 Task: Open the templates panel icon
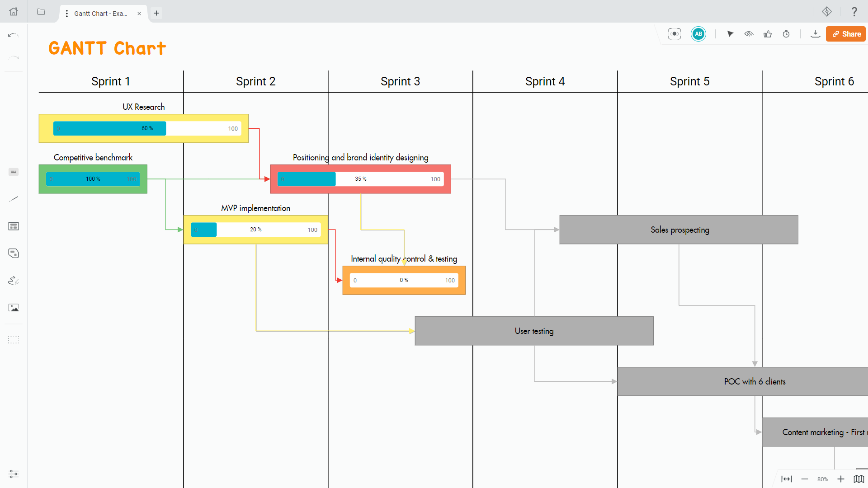coord(14,226)
